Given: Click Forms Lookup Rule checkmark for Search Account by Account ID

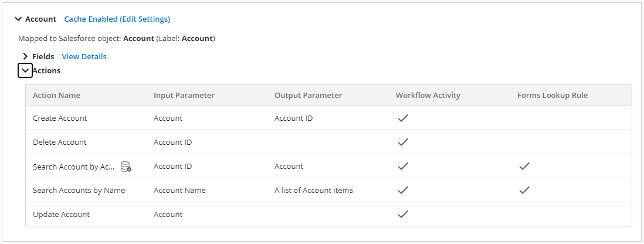Looking at the screenshot, I should pos(524,166).
